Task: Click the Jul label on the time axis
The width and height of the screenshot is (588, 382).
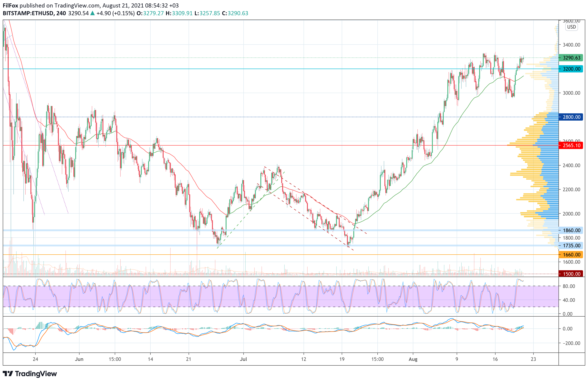Action: pyautogui.click(x=243, y=359)
